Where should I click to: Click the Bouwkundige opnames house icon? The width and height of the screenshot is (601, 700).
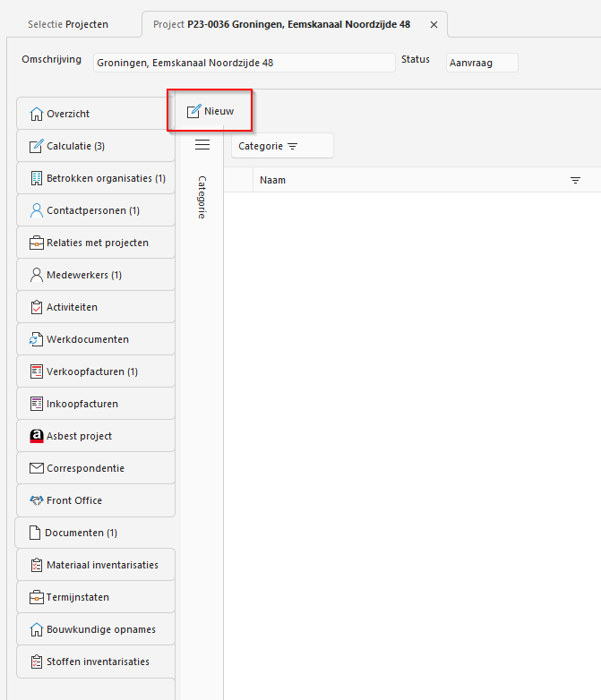(36, 629)
